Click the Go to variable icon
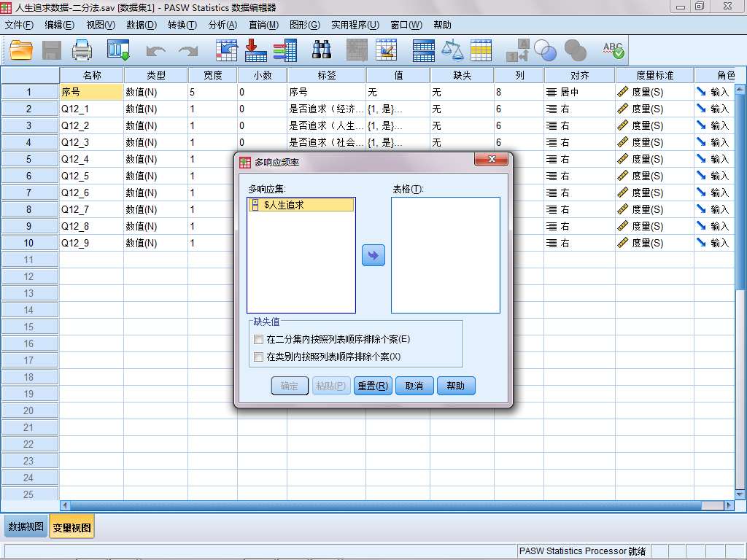Image resolution: width=747 pixels, height=560 pixels. point(256,50)
